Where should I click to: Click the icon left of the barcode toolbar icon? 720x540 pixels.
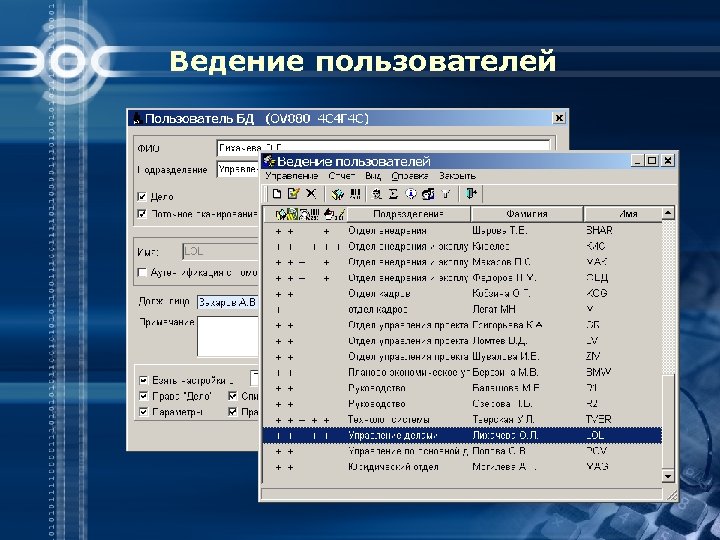[338, 194]
